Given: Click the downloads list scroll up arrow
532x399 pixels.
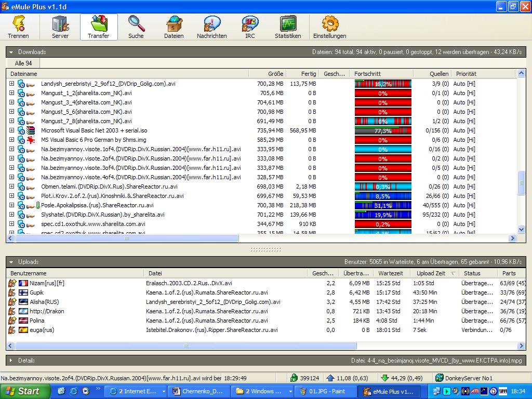Looking at the screenshot, I should tap(522, 73).
